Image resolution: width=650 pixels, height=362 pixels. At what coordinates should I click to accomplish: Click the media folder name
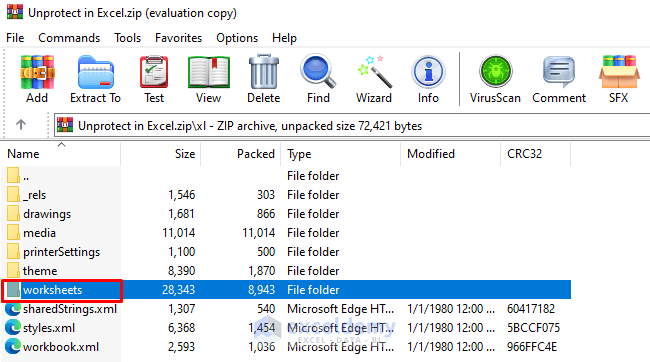point(39,233)
